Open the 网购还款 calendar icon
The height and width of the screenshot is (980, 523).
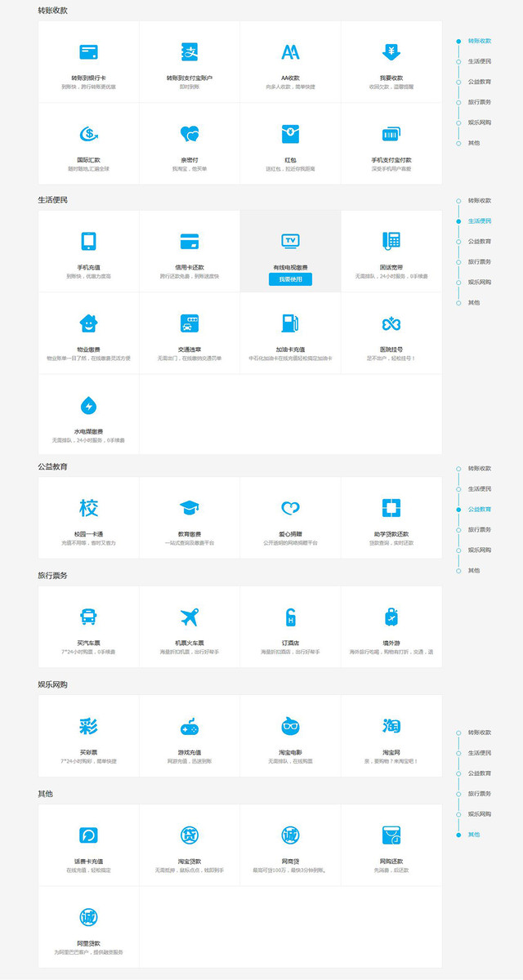(391, 835)
